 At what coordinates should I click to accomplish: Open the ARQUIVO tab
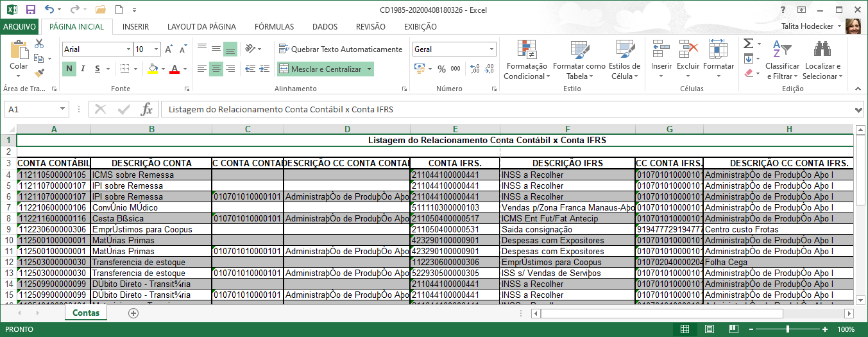pyautogui.click(x=20, y=27)
